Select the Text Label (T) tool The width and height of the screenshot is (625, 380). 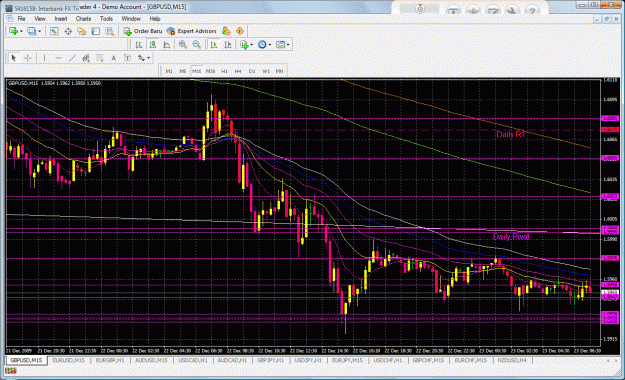(127, 58)
